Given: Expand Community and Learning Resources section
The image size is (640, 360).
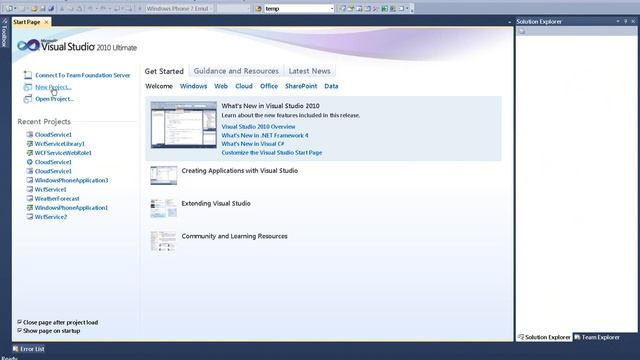Looking at the screenshot, I should tap(234, 236).
